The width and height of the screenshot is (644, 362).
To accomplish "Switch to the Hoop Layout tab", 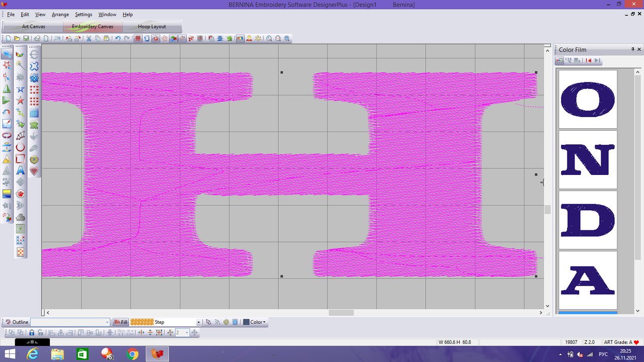I will coord(152,27).
